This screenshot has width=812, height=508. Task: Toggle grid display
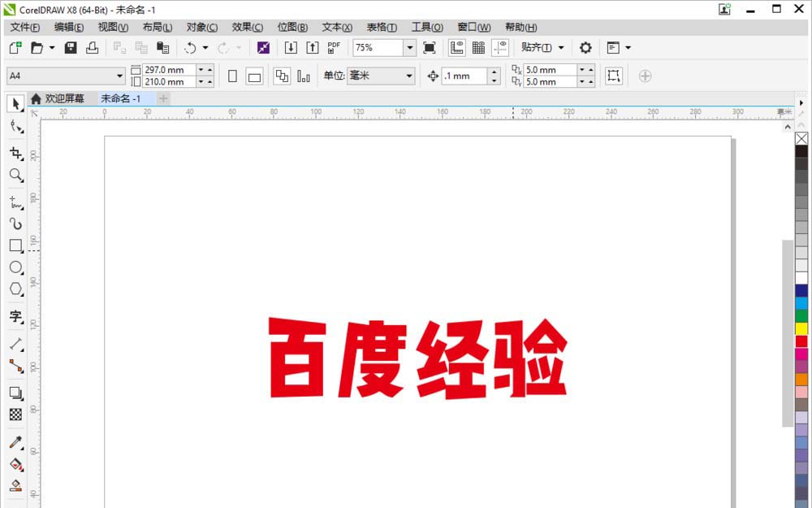pyautogui.click(x=478, y=48)
